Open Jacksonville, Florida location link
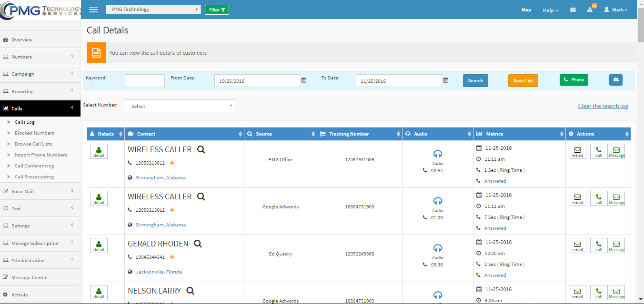The height and width of the screenshot is (304, 644). pyautogui.click(x=159, y=272)
